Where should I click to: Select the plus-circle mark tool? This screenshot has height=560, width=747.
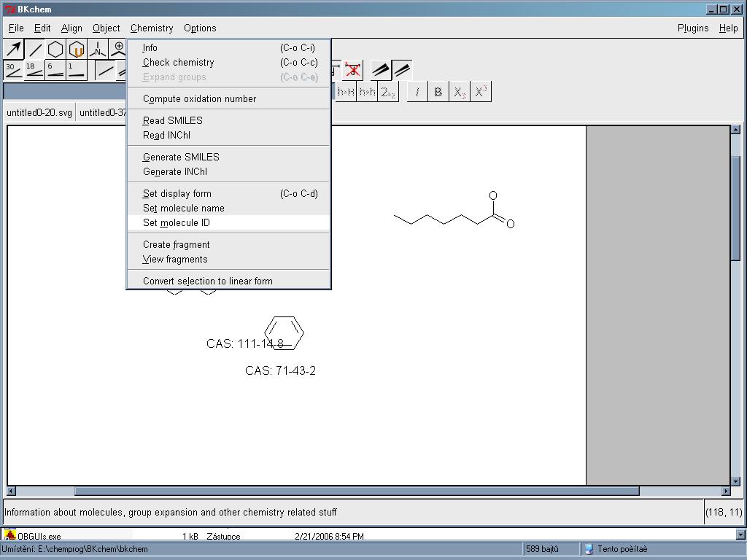(117, 49)
